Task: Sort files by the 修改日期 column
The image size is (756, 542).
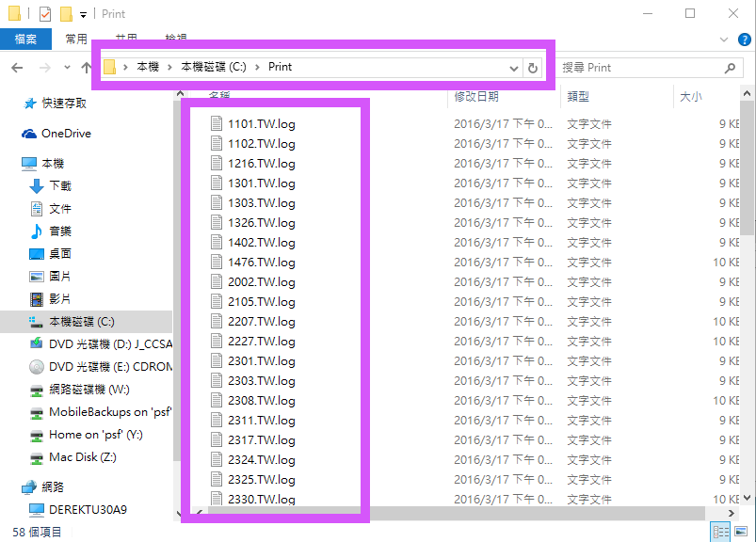Action: [476, 96]
